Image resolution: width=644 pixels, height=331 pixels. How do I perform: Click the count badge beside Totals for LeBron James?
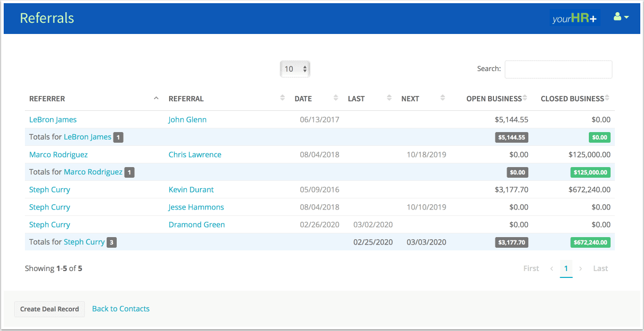118,137
